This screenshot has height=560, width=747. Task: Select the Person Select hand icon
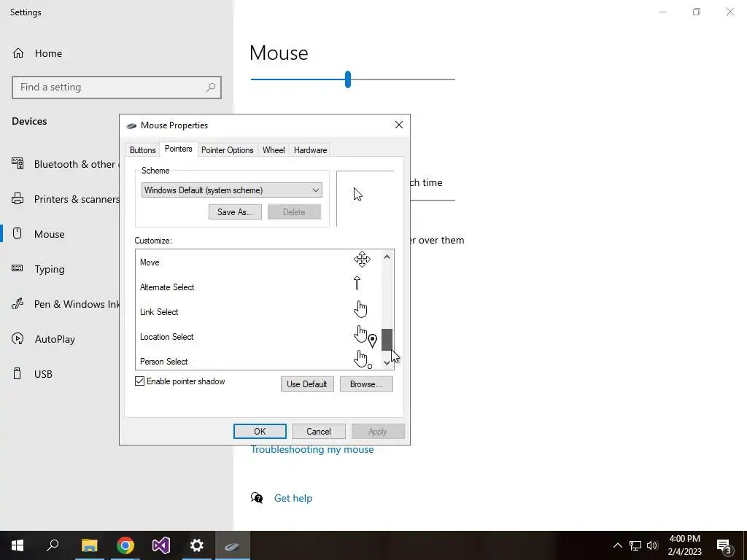(x=363, y=359)
